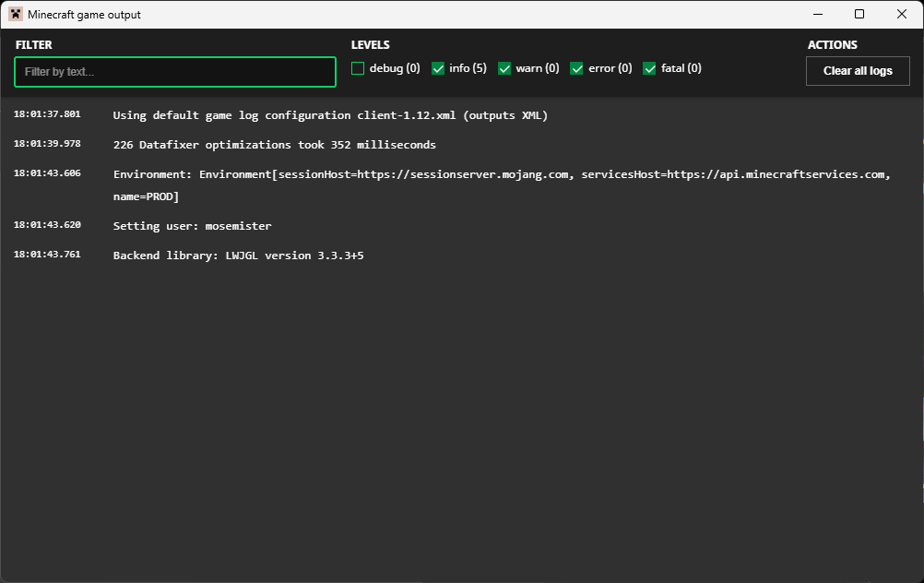Image resolution: width=924 pixels, height=583 pixels.
Task: Close the Minecraft game output window
Action: point(902,14)
